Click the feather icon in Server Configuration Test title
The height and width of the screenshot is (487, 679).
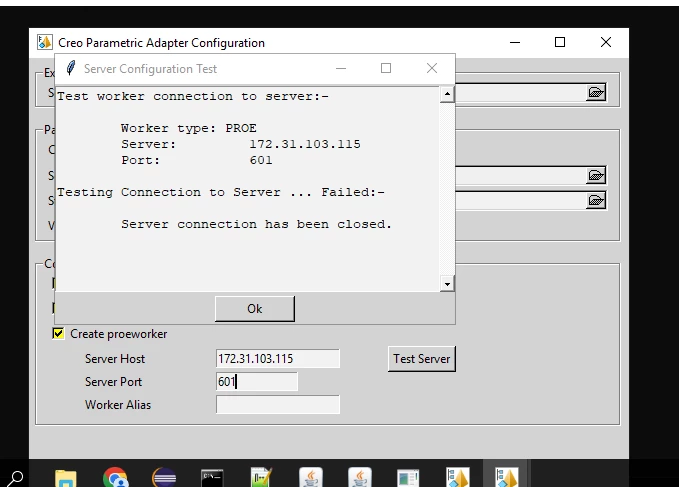tap(71, 68)
